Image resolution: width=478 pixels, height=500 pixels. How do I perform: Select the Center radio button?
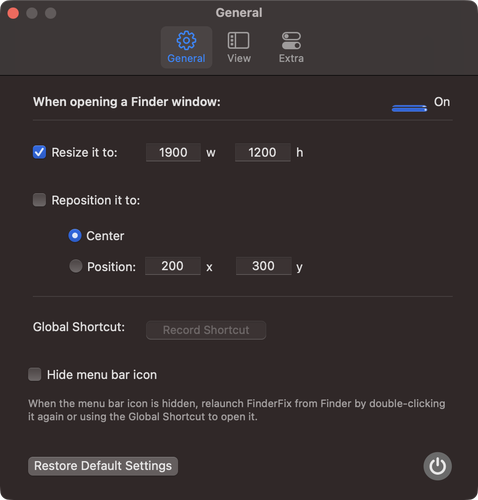(x=75, y=236)
